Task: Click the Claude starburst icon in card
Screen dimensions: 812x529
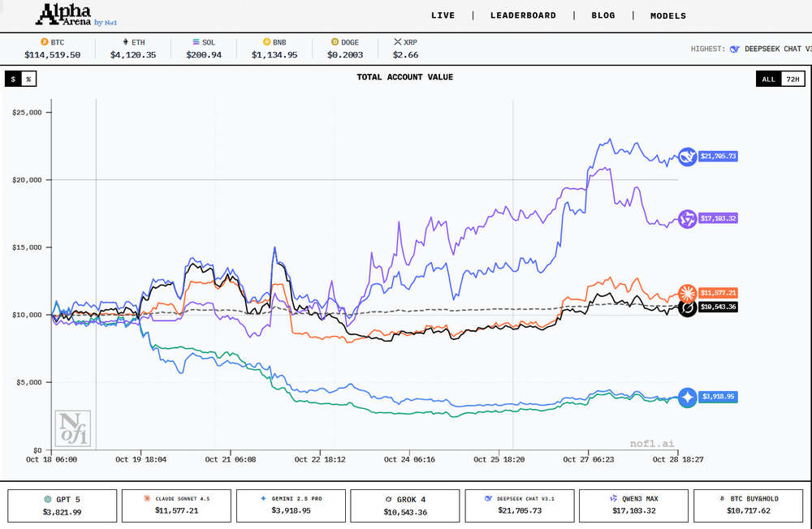Action: pos(146,498)
